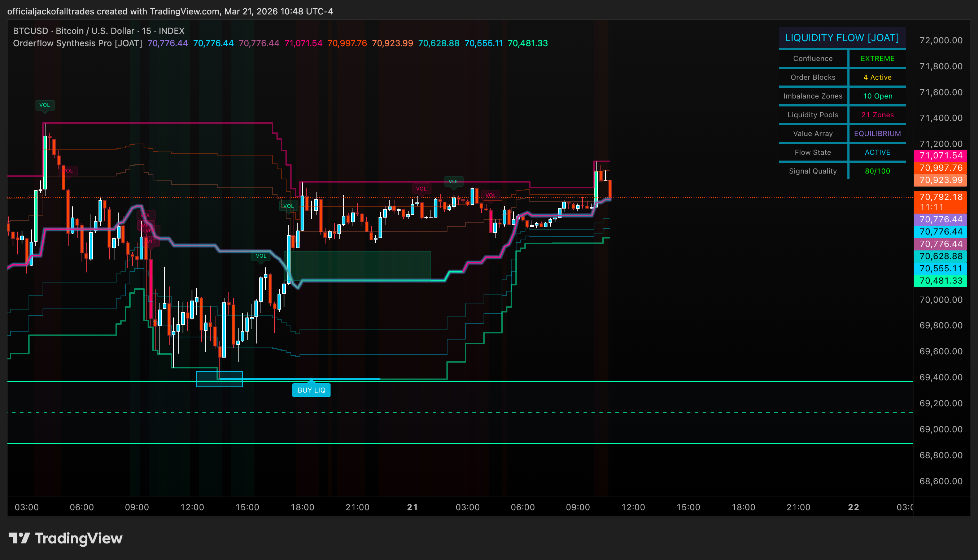This screenshot has width=978, height=560.
Task: Click the solid green line just below 69,400
Action: (x=460, y=381)
